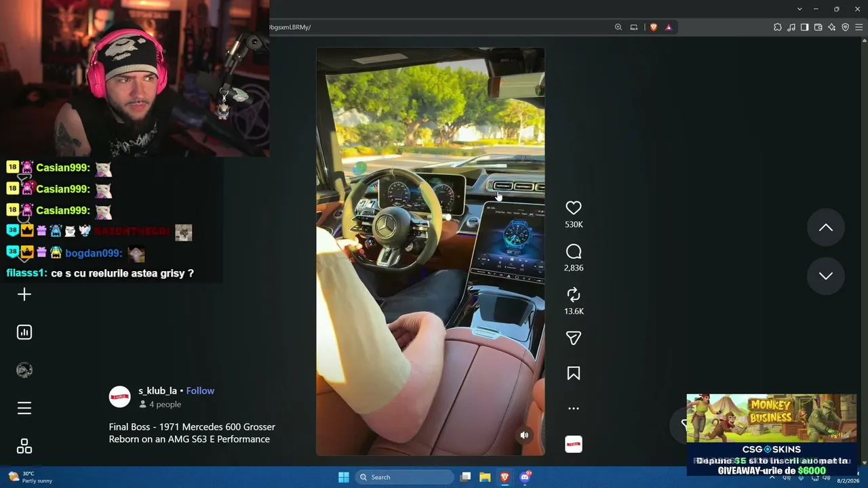868x488 pixels.
Task: Go to the previous reel with up arrow
Action: 825,228
